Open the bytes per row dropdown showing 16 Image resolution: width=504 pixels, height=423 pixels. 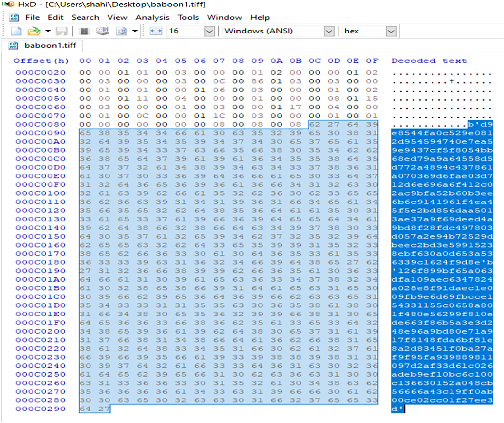click(209, 31)
